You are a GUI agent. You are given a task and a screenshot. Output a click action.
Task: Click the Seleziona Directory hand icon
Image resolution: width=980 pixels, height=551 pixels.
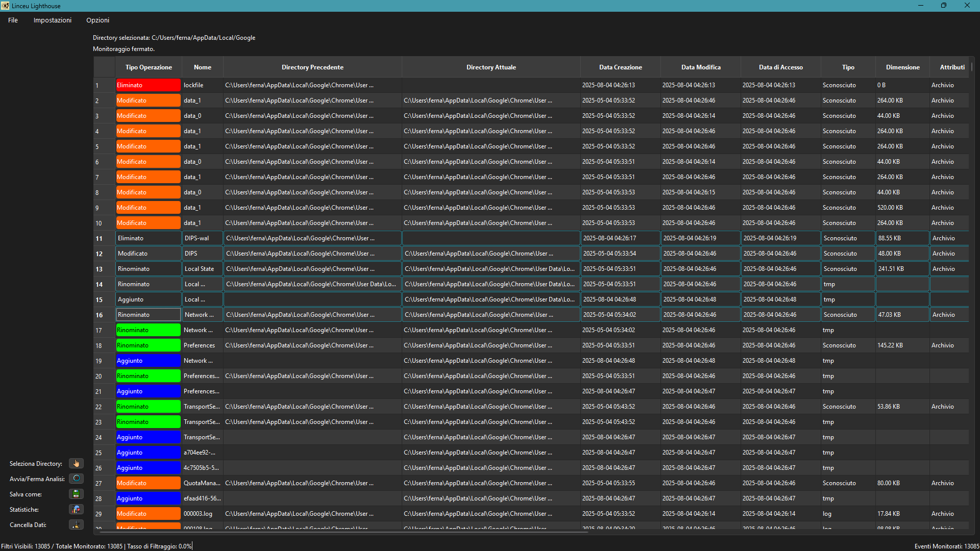pyautogui.click(x=76, y=463)
